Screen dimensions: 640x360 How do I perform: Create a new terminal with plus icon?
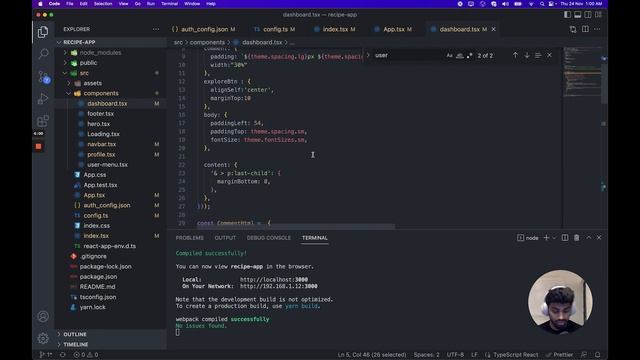pos(546,238)
